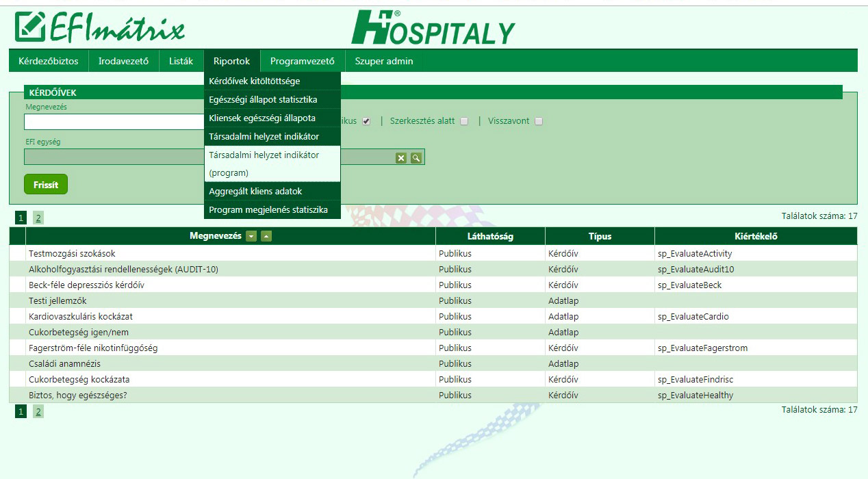868x479 pixels.
Task: Select Kérdőívek kitöltöttsége report
Action: (x=272, y=81)
